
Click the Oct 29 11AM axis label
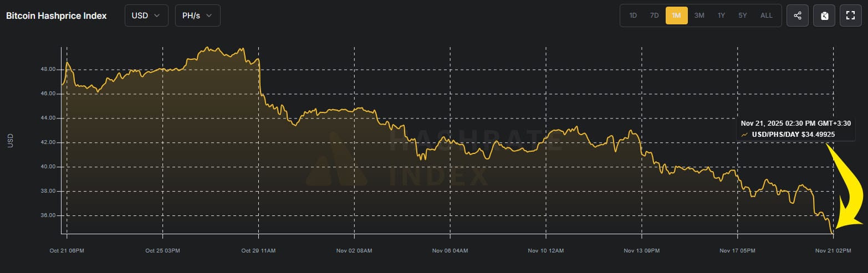click(258, 251)
